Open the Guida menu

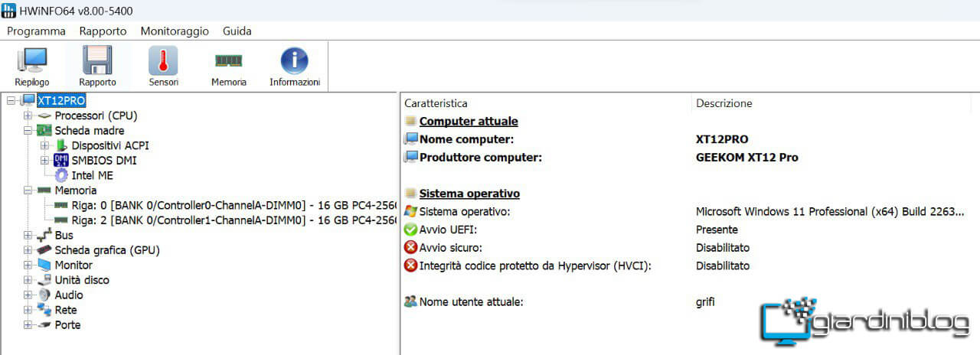[x=237, y=31]
